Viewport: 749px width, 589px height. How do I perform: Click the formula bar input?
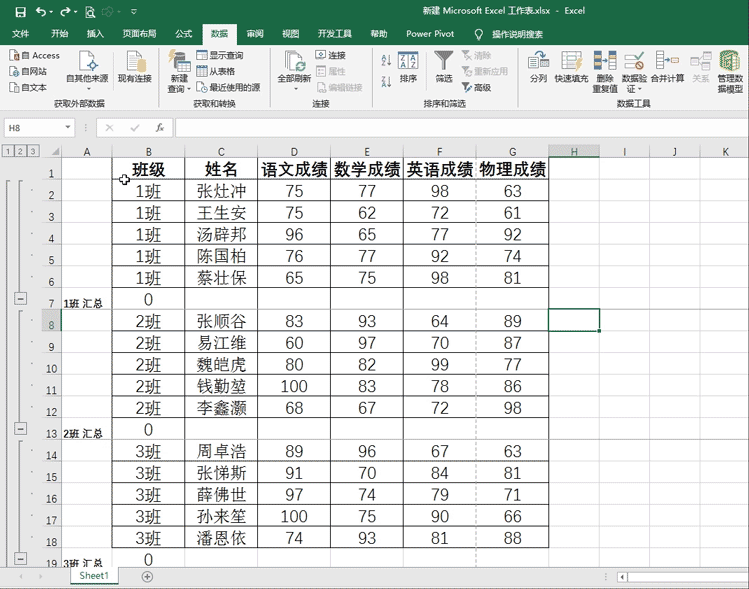(x=461, y=128)
